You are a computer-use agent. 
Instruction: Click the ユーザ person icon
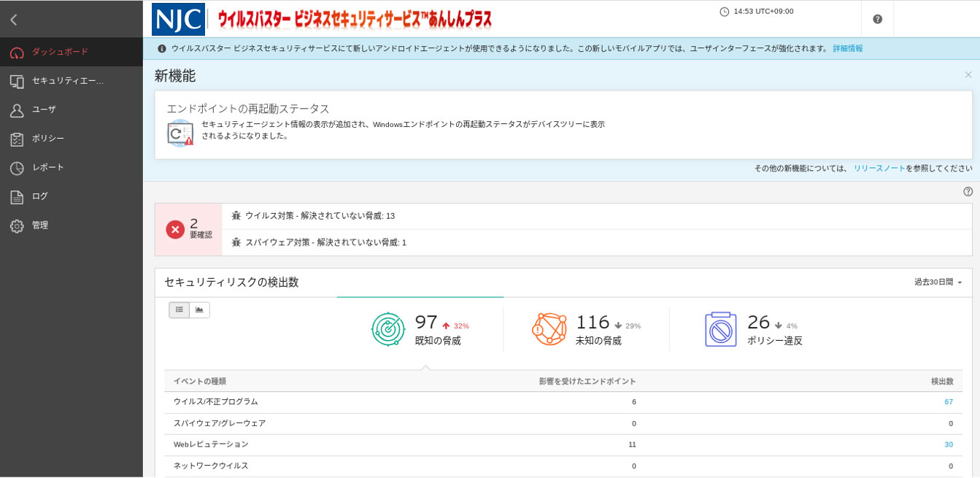(x=17, y=110)
